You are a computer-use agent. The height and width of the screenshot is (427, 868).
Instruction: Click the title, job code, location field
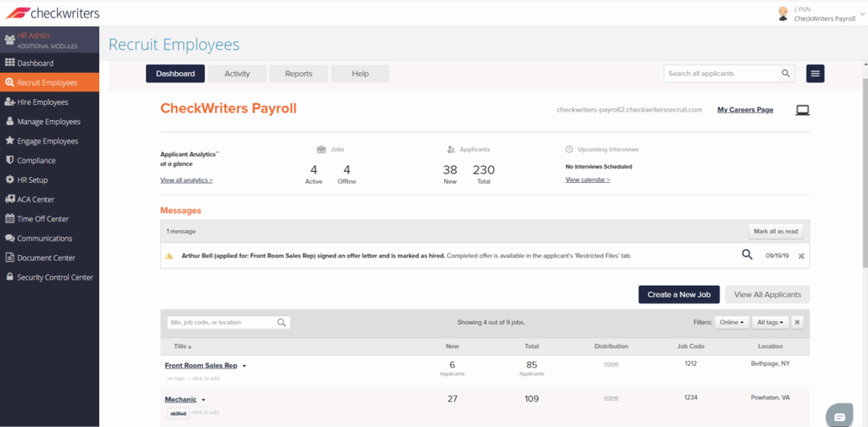point(220,323)
